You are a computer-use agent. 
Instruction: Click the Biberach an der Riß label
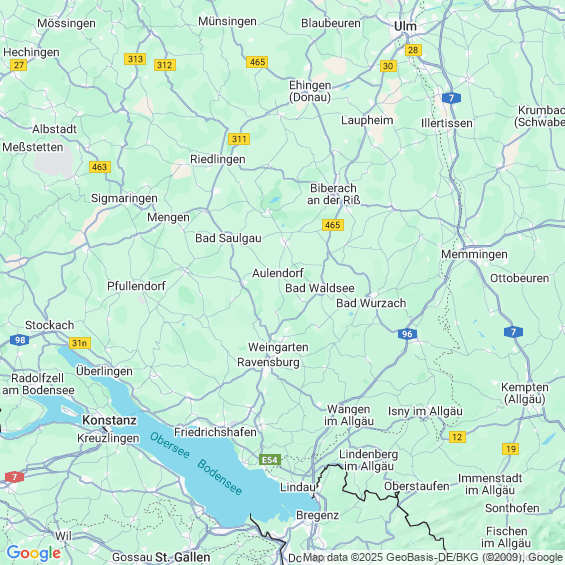[x=334, y=194]
